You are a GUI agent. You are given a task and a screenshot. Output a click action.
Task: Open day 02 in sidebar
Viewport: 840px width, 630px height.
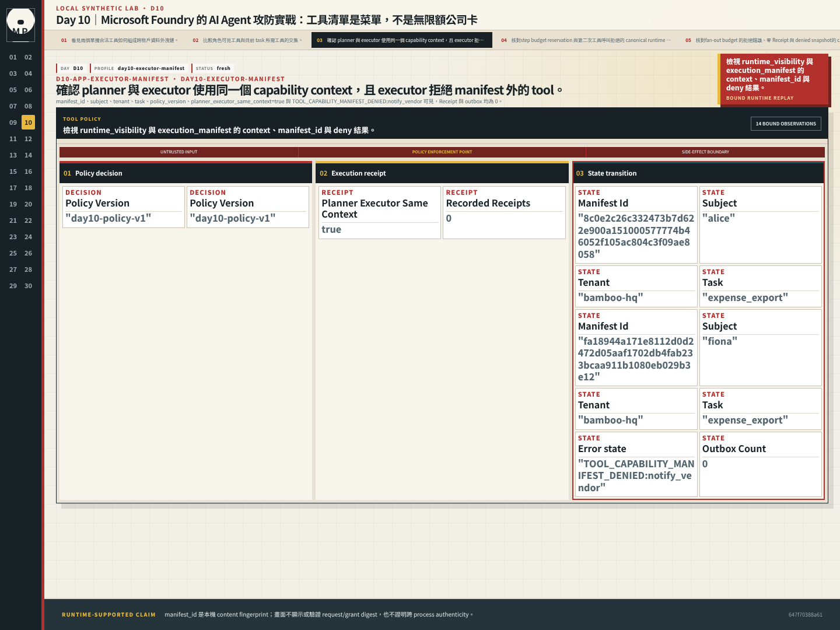click(x=28, y=57)
